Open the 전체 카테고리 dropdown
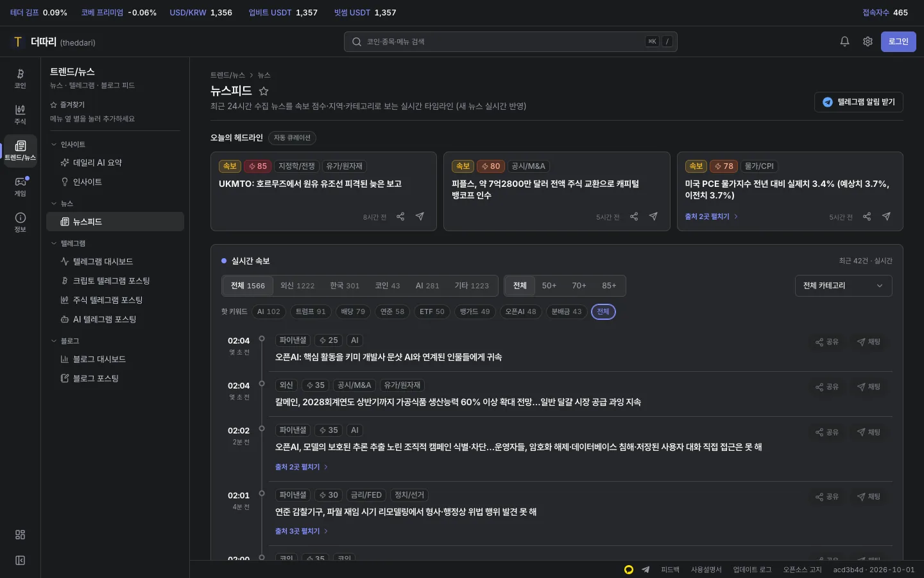Screen dimensions: 924x578 pyautogui.click(x=843, y=286)
